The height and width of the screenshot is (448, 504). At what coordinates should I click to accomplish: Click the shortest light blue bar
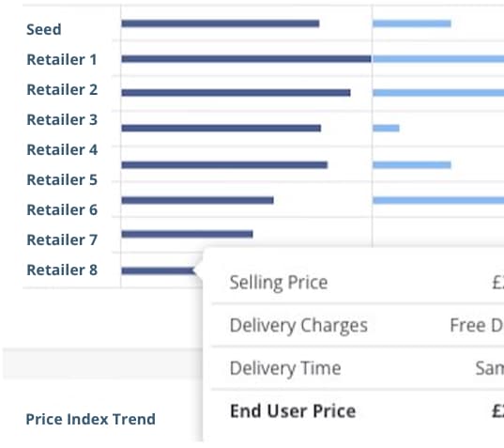click(x=386, y=129)
